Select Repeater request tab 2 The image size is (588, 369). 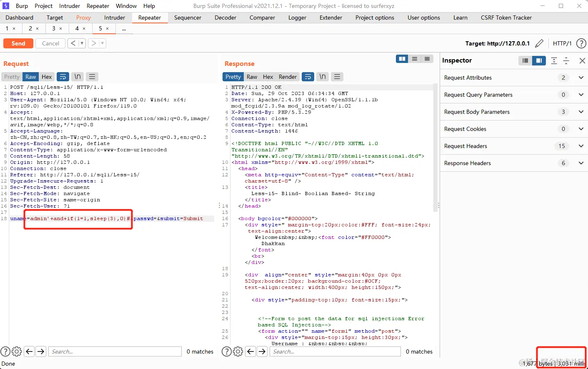pyautogui.click(x=30, y=28)
